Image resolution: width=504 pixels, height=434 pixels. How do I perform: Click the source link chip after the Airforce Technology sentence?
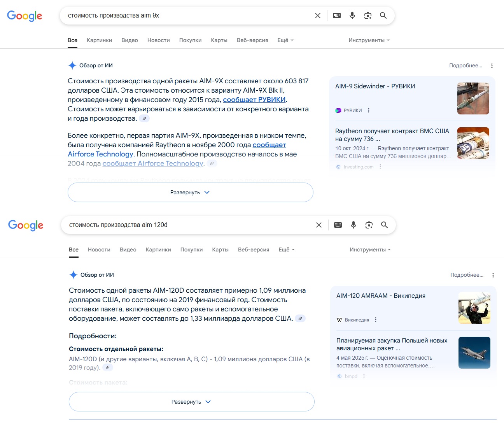(212, 163)
